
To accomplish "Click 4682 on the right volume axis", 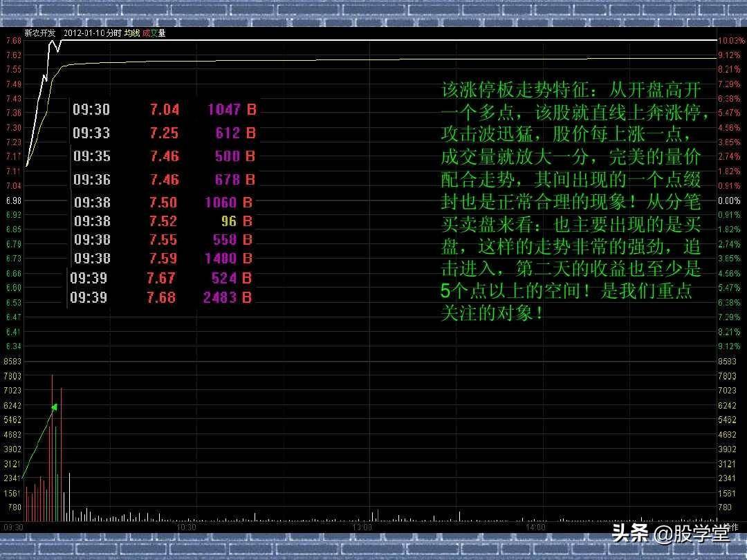I will pos(727,434).
